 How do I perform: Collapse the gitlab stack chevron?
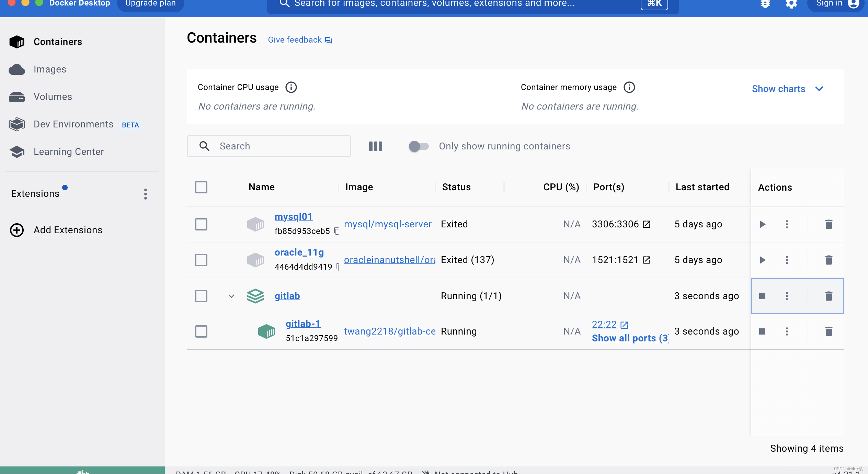(x=231, y=296)
